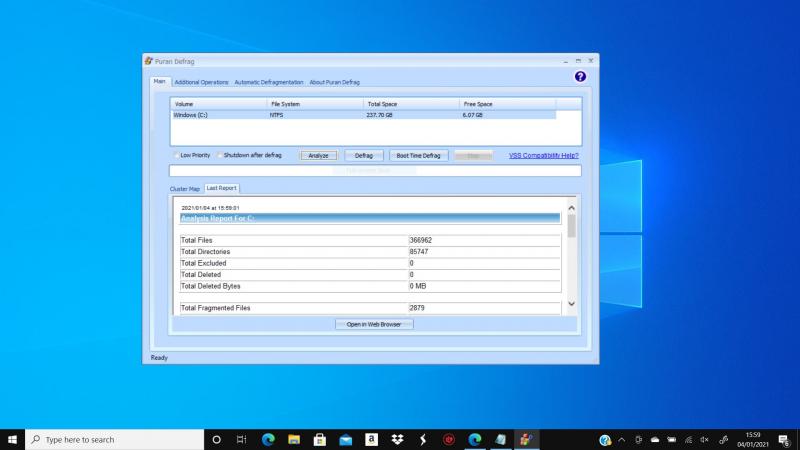This screenshot has width=800, height=450.
Task: Click Open in Web Browser button
Action: (374, 324)
